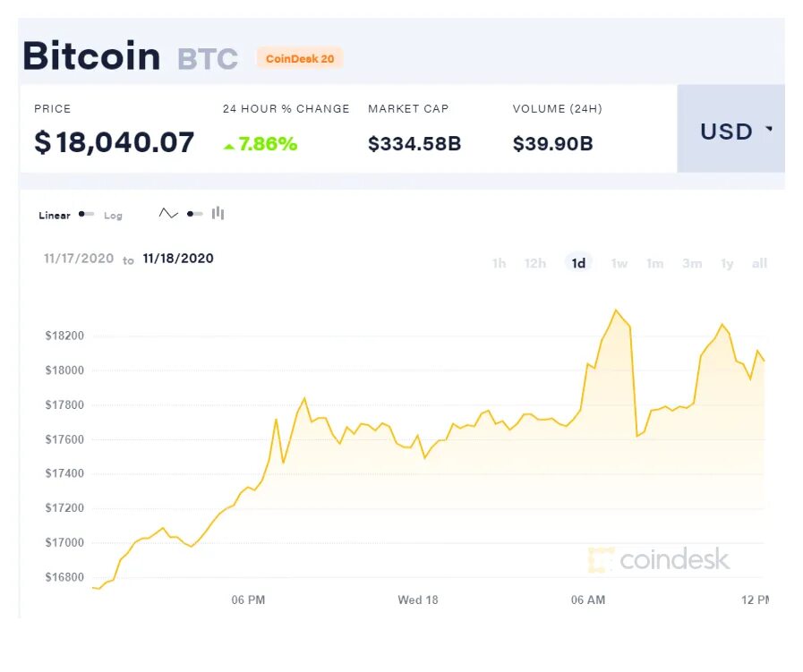This screenshot has height=672, width=803.
Task: Select the candlestick chart icon
Action: pyautogui.click(x=218, y=213)
